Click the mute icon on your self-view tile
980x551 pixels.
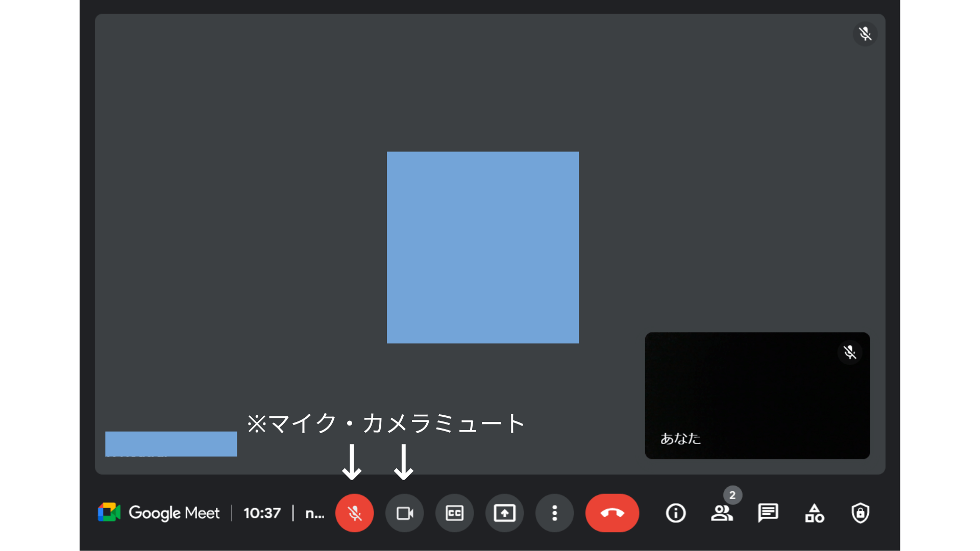point(850,352)
